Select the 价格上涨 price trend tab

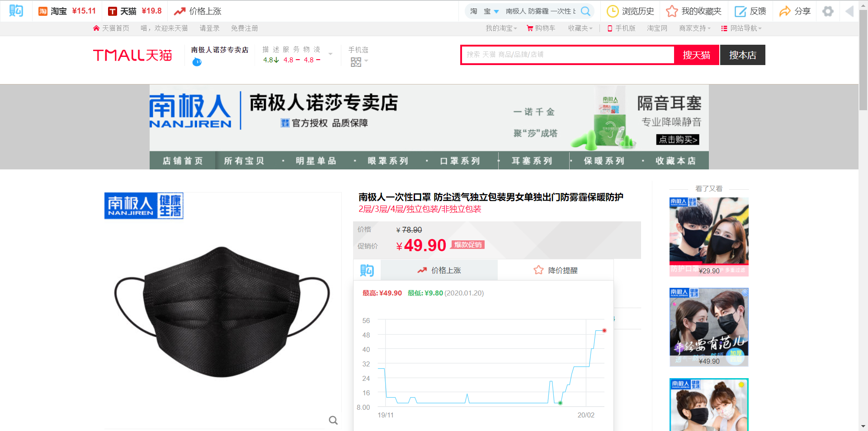point(439,270)
